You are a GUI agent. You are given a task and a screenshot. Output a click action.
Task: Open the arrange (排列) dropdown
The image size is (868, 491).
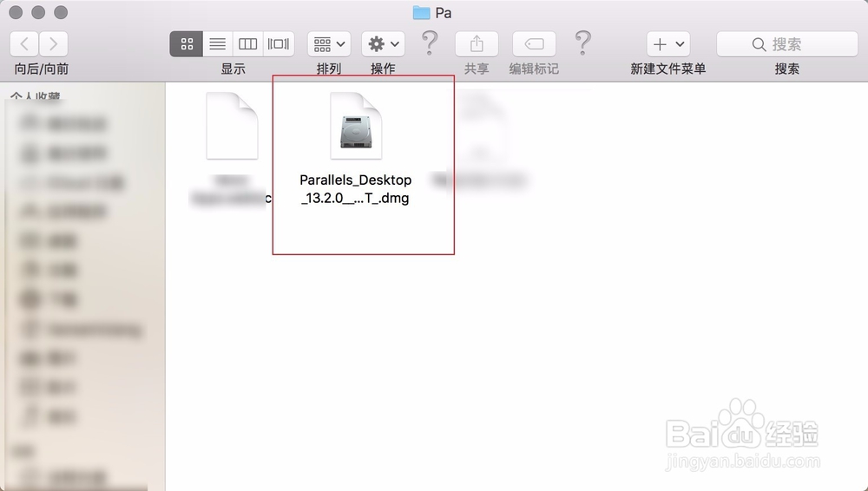tap(329, 43)
